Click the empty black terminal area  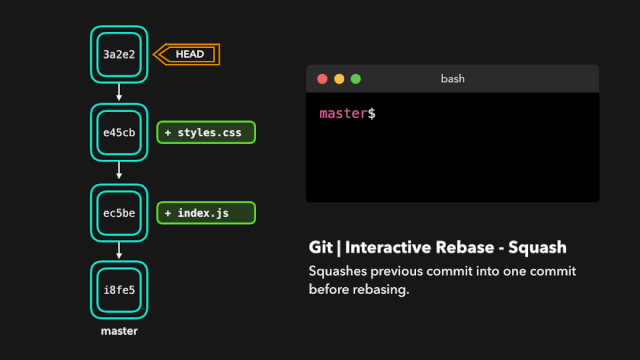coord(453,163)
